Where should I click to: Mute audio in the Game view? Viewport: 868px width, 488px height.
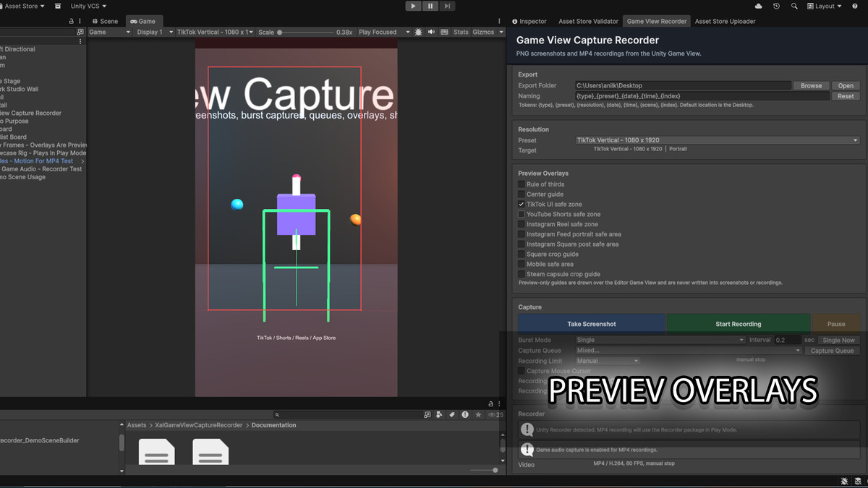(431, 32)
